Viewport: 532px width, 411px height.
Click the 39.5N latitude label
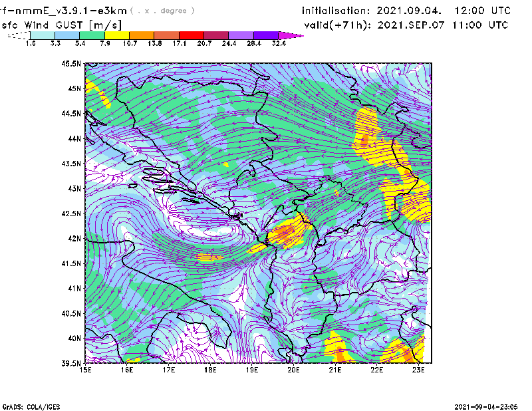(71, 364)
